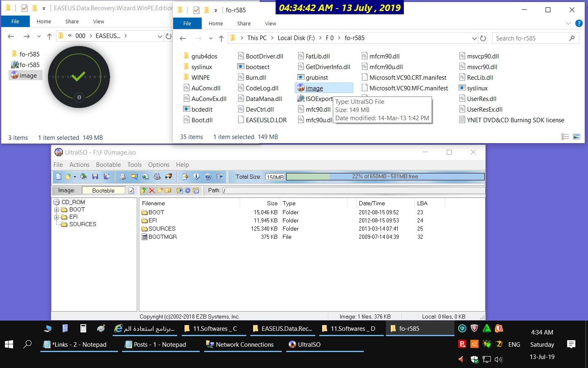Viewport: 588px width, 368px height.
Task: Go back in the fo-r585 Explorer window
Action: [183, 38]
